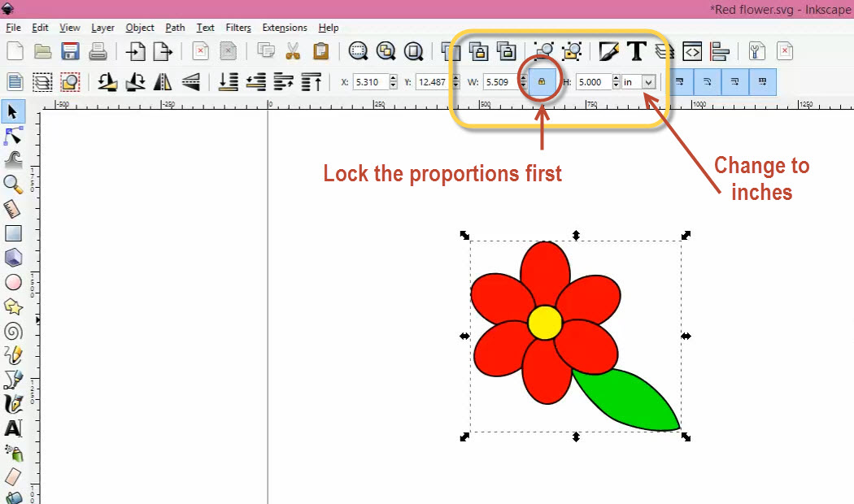The image size is (854, 504).
Task: Open the Object menu
Action: click(x=139, y=27)
